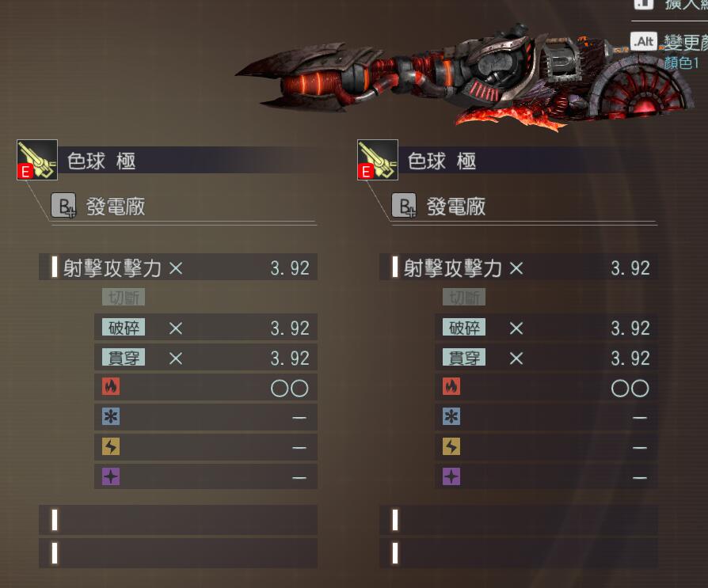Select the left fire element icon
This screenshot has height=588, width=708.
(111, 386)
